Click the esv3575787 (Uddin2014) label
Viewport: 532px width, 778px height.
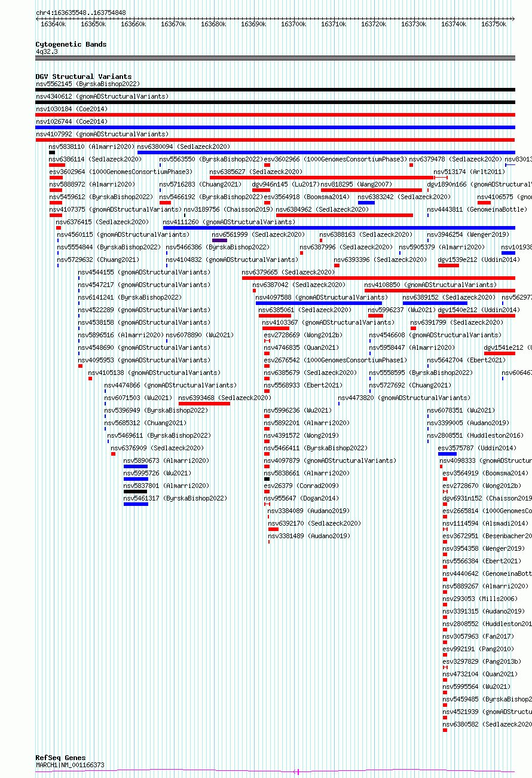477,448
